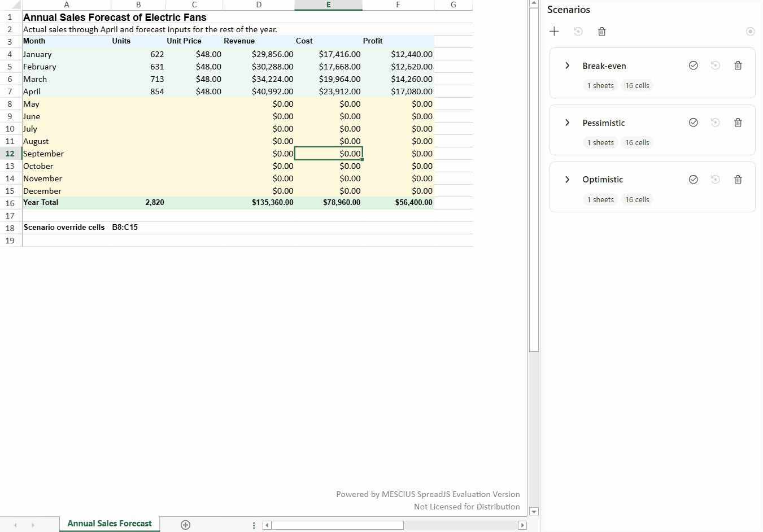Expand the Optimistic scenario details

567,180
